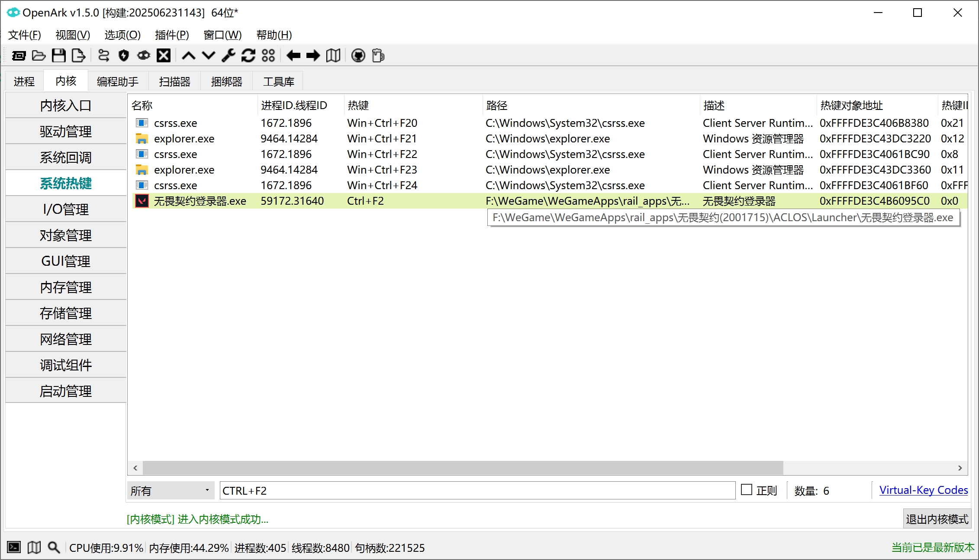Click the scrollbar left arrow
This screenshot has height=560, width=979.
click(135, 468)
